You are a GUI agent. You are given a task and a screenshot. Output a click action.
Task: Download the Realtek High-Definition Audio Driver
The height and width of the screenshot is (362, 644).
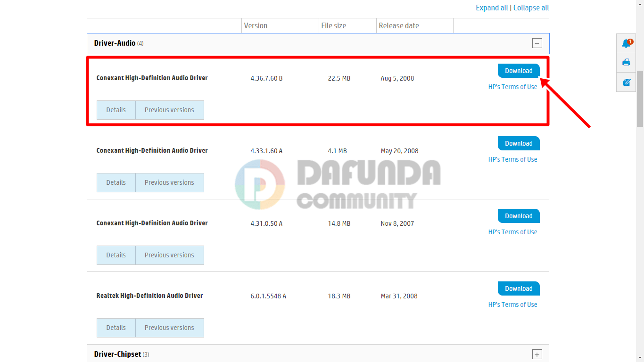tap(519, 288)
